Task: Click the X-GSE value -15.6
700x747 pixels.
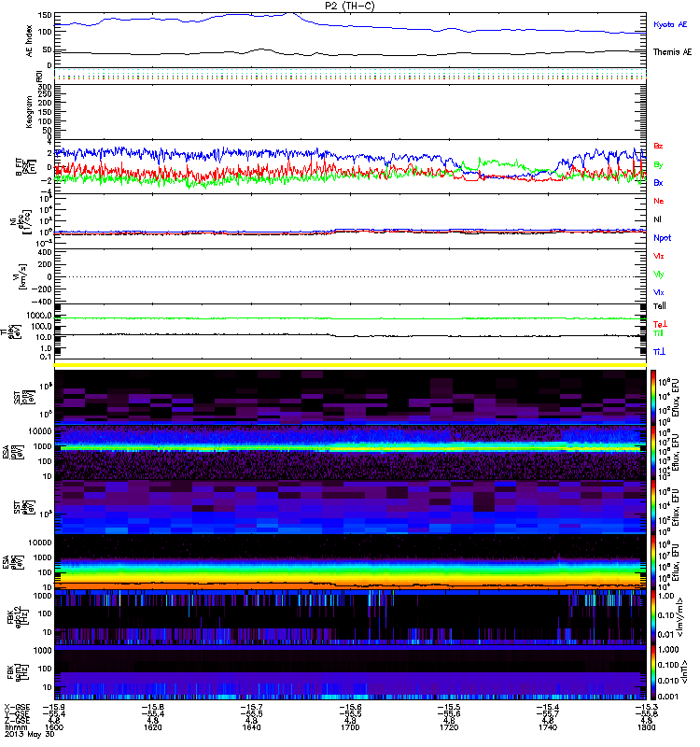Action: tap(351, 707)
